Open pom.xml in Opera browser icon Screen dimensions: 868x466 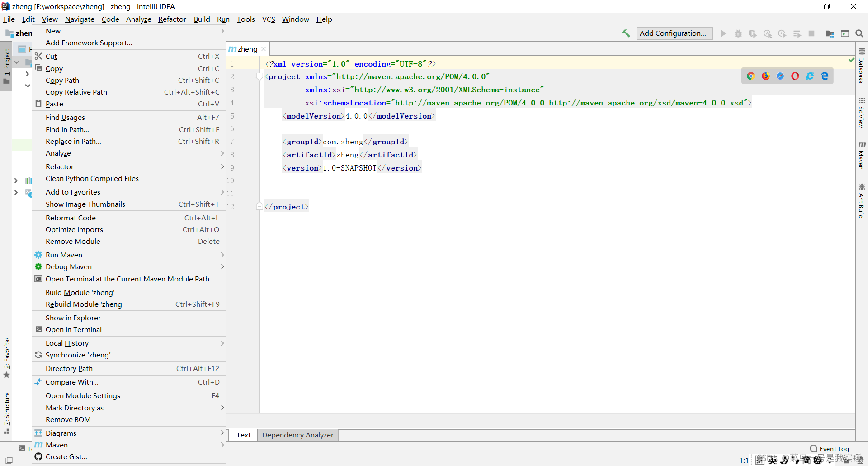tap(795, 76)
